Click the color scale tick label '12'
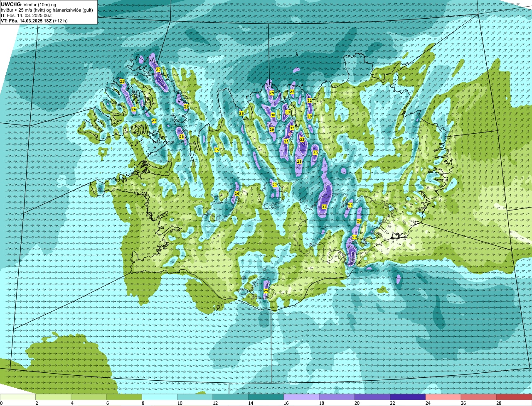 pyautogui.click(x=215, y=403)
